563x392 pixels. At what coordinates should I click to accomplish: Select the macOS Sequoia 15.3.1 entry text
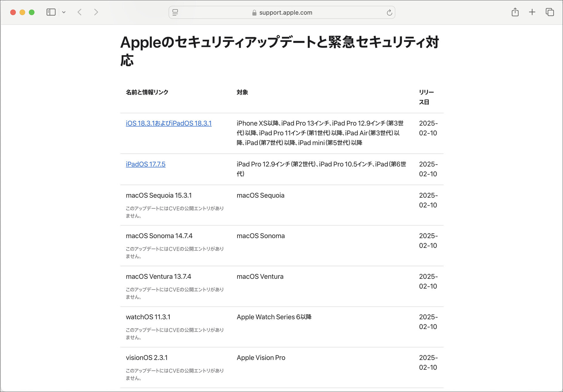pos(159,195)
